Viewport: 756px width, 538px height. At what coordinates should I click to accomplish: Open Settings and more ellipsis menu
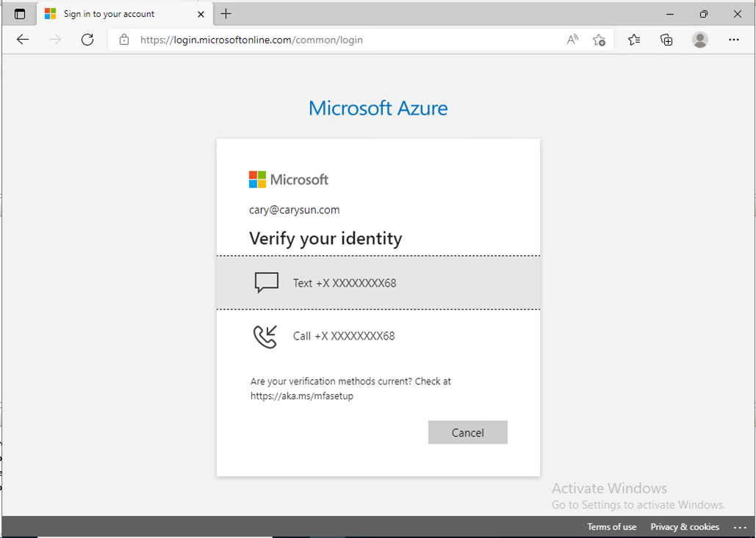(x=734, y=40)
